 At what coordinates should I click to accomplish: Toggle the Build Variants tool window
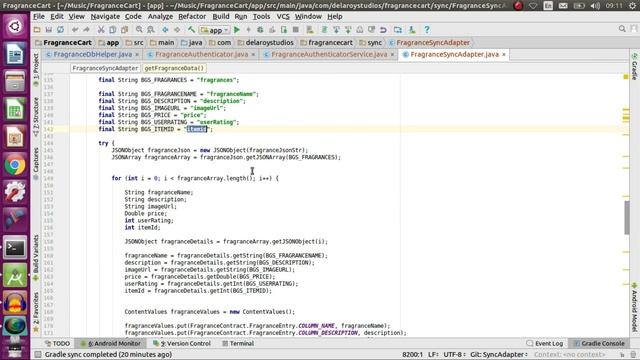pos(36,257)
